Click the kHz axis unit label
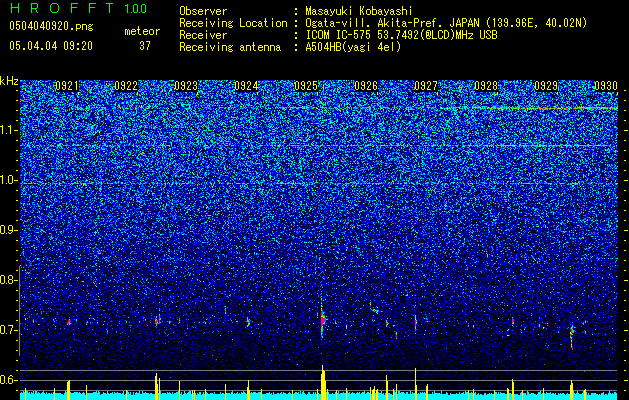 (x=9, y=81)
